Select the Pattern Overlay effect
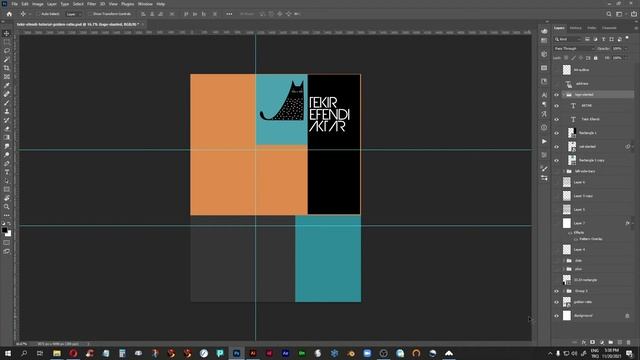This screenshot has height=360, width=640. click(x=591, y=239)
